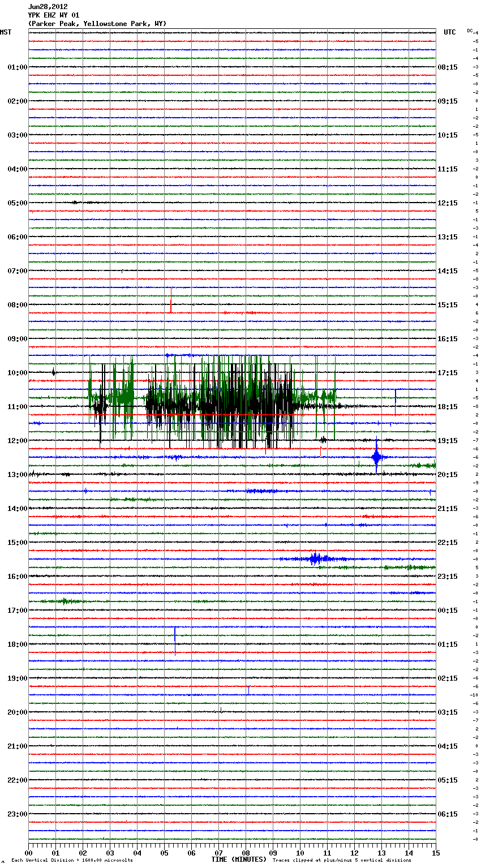Click the "10" minute tick label on the bottom axis

pos(300,853)
